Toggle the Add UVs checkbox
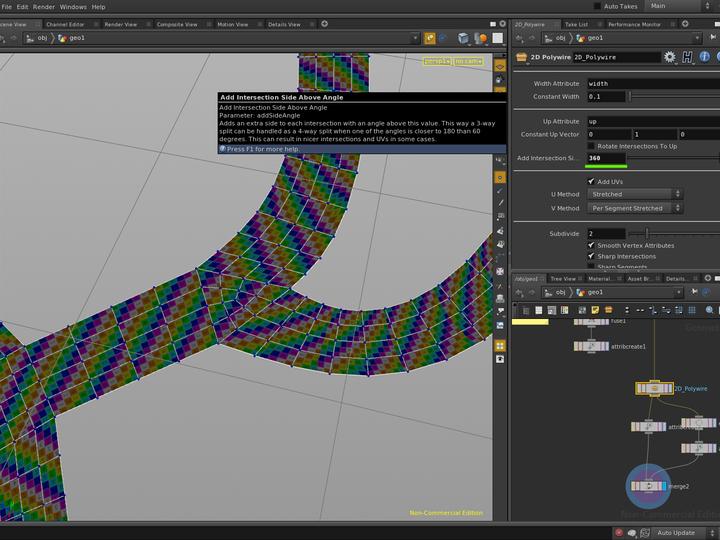The image size is (720, 540). pyautogui.click(x=591, y=181)
